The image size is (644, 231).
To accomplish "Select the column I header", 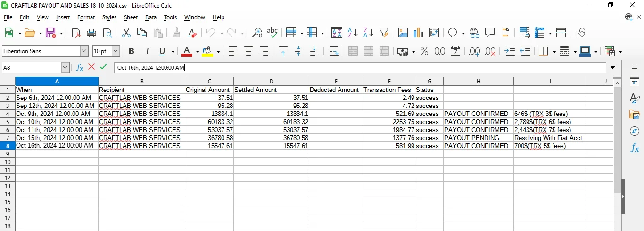I will point(550,81).
